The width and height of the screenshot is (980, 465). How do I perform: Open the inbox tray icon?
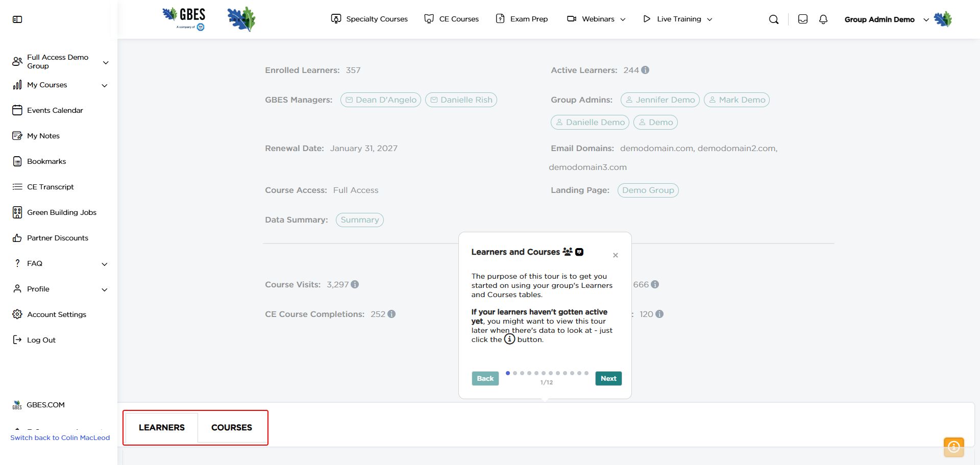(x=803, y=19)
